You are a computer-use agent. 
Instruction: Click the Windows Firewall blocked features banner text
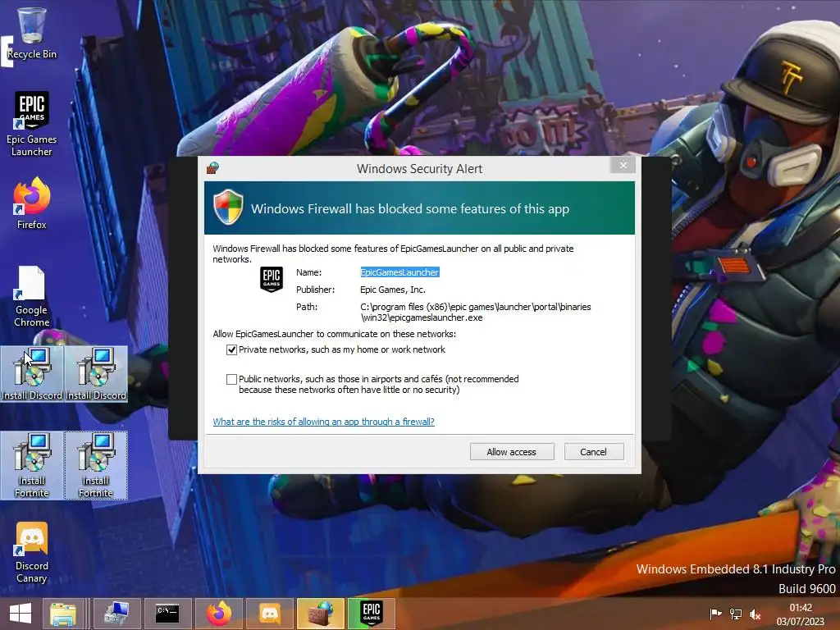click(410, 209)
